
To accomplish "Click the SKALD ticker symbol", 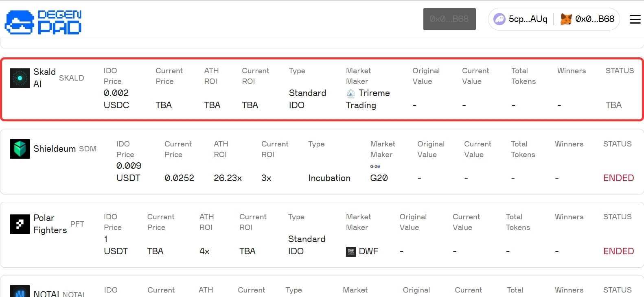I will (x=72, y=78).
